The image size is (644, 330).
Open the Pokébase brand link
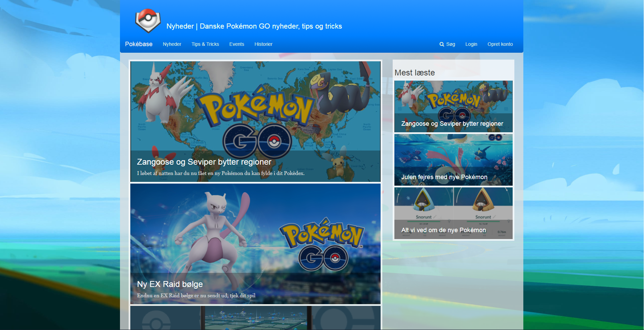[139, 44]
